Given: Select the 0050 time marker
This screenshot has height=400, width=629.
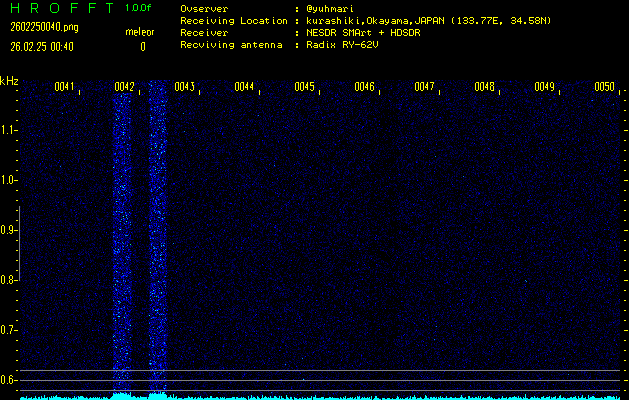Looking at the screenshot, I should 604,87.
